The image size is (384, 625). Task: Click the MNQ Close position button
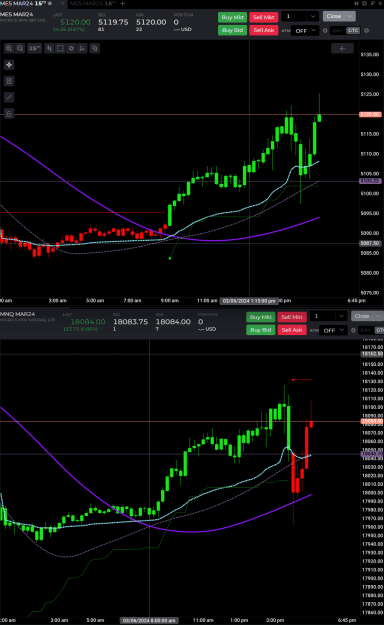(362, 316)
